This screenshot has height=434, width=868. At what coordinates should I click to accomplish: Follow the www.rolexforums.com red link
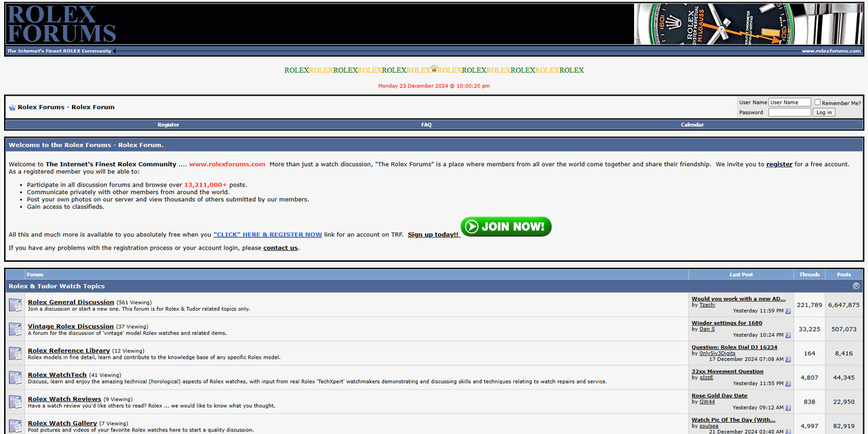pyautogui.click(x=227, y=164)
